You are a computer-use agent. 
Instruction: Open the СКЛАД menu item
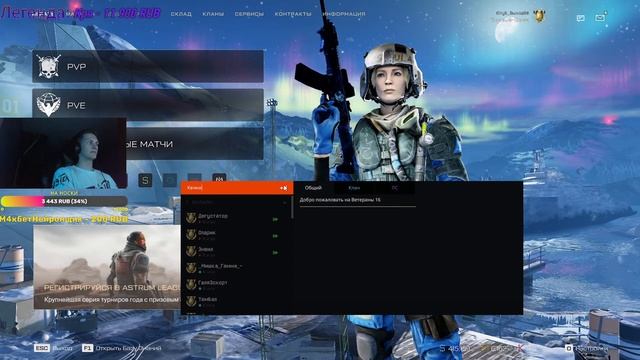point(181,14)
